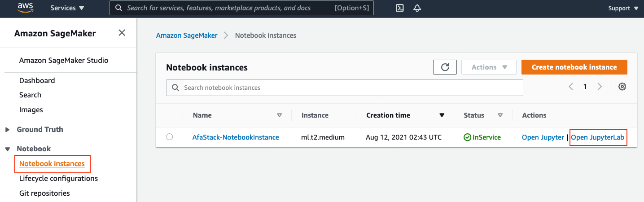
Task: Open Amazon SageMaker Studio
Action: coord(64,60)
